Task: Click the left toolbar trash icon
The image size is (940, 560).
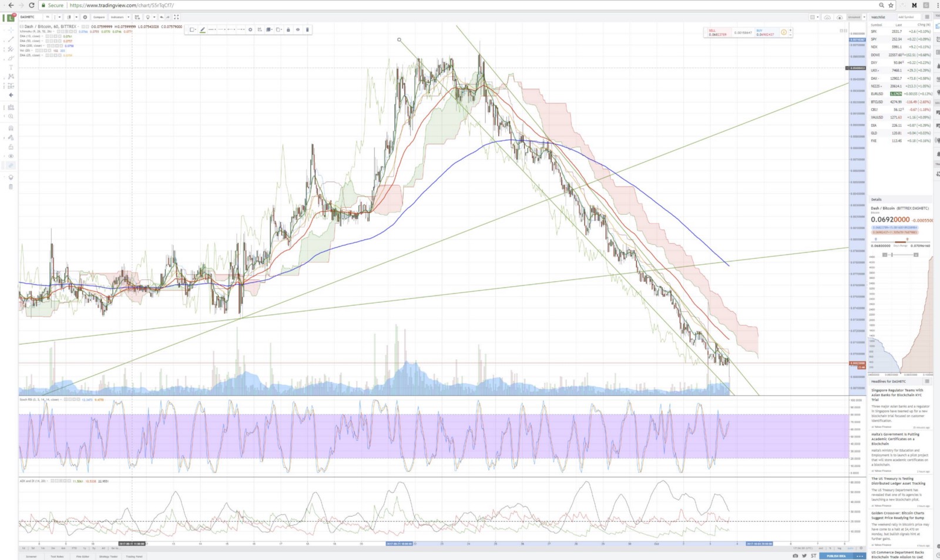Action: [11, 187]
